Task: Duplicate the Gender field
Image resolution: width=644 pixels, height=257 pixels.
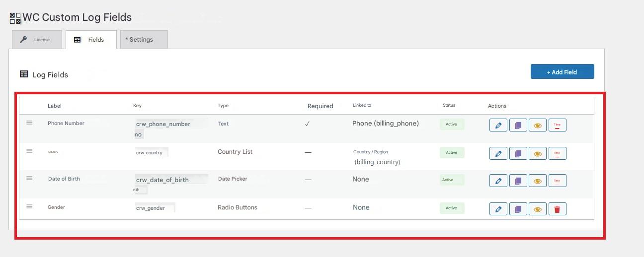Action: [x=518, y=209]
